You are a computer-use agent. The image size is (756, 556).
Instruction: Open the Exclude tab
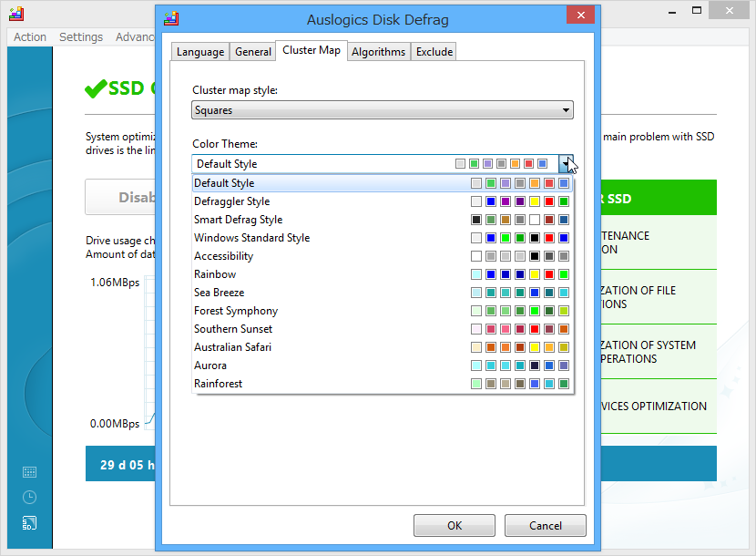(x=434, y=52)
